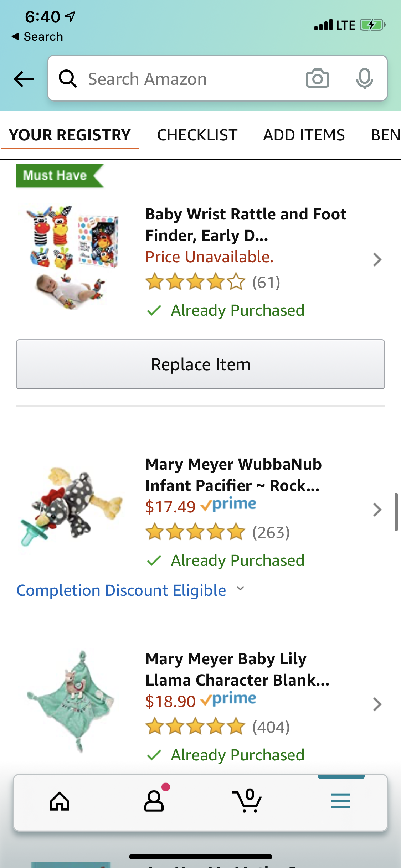Open the hamburger menu icon
Viewport: 401px width, 868px height.
point(340,802)
